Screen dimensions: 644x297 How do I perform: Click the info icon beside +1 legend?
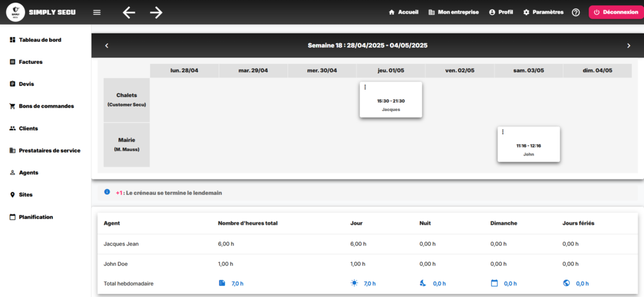[x=107, y=192]
